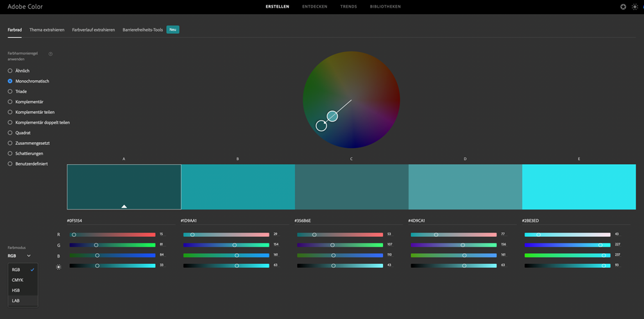Go to BIBLIOTHEKEN in the top navigation
Image resolution: width=644 pixels, height=319 pixels.
[x=385, y=6]
